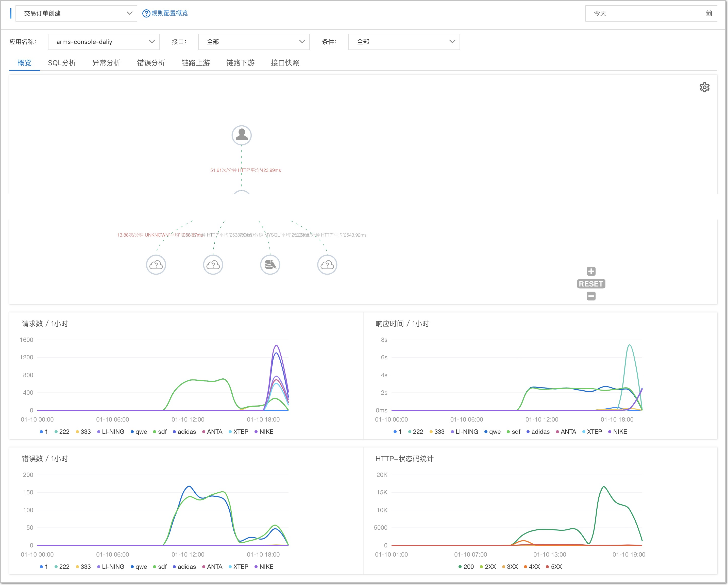Toggle LI-NING series in 请求数 legend
The width and height of the screenshot is (728, 585).
tap(110, 432)
